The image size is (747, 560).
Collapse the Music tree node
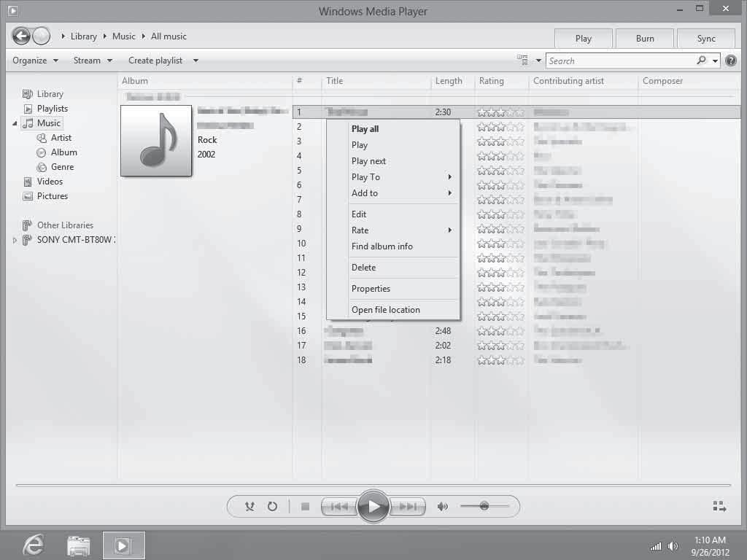click(15, 123)
